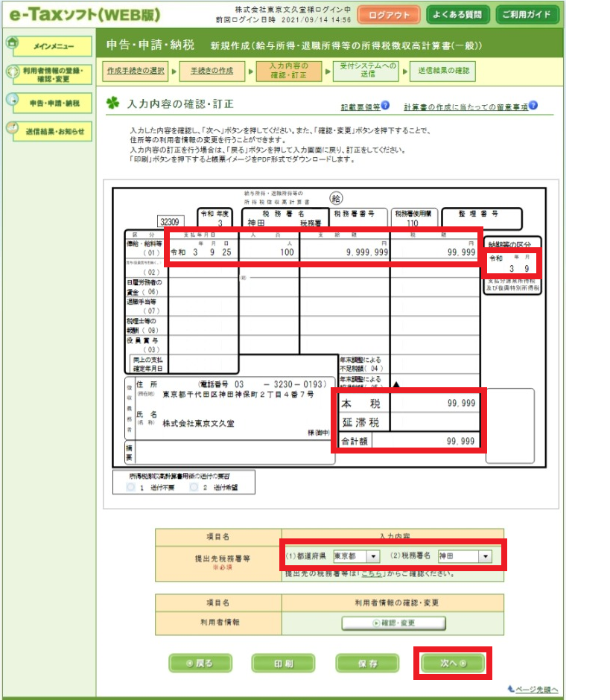Open the 都道府県 dropdown showing 東京都
Image resolution: width=610 pixels, height=700 pixels.
pos(357,556)
